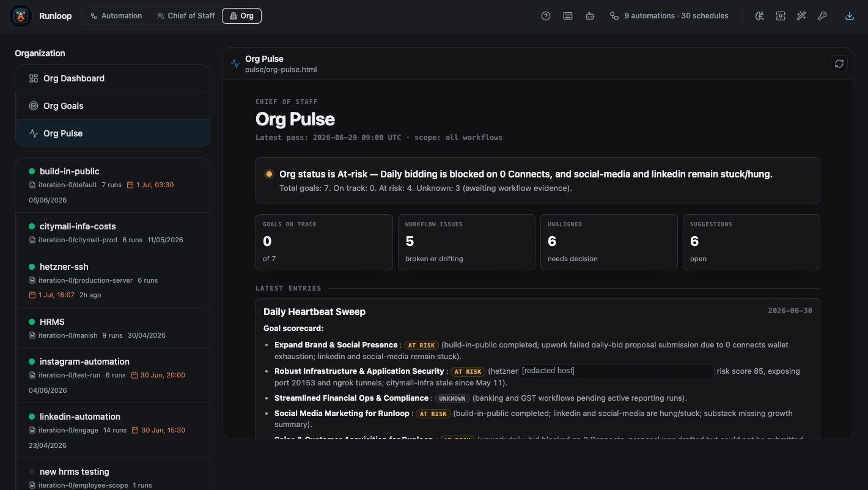Open Org Dashboard in the sidebar
The height and width of the screenshot is (490, 868).
[112, 78]
